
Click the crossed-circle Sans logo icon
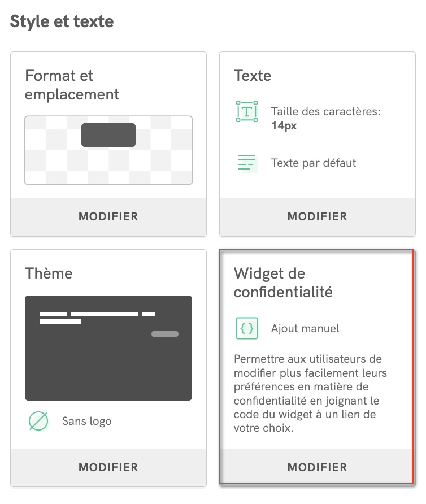pos(38,421)
